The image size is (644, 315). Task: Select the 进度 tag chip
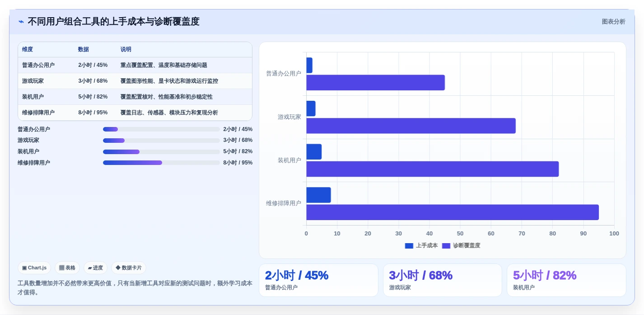pyautogui.click(x=95, y=268)
